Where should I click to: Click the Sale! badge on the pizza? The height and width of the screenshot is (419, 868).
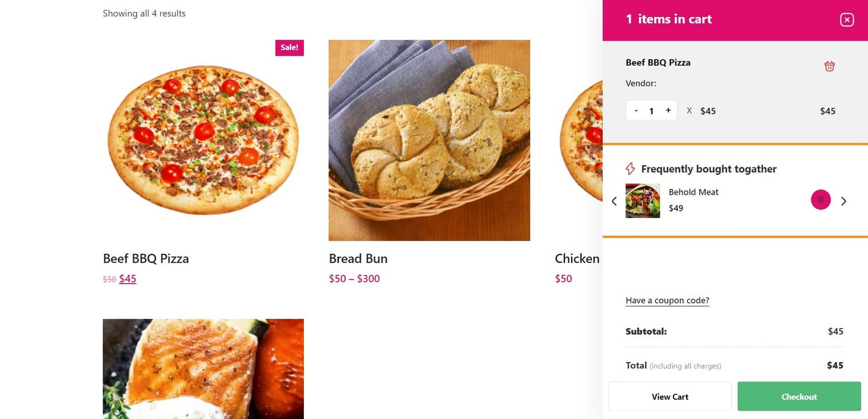pyautogui.click(x=289, y=47)
